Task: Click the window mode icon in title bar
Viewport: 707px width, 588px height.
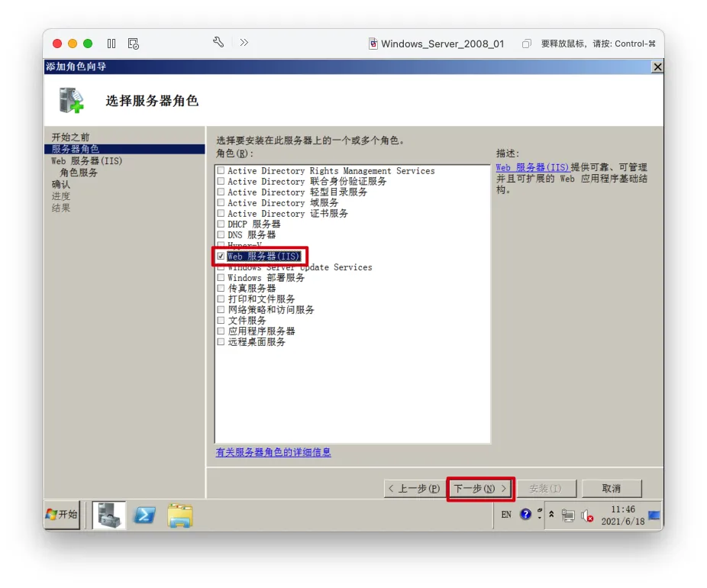Action: point(526,44)
